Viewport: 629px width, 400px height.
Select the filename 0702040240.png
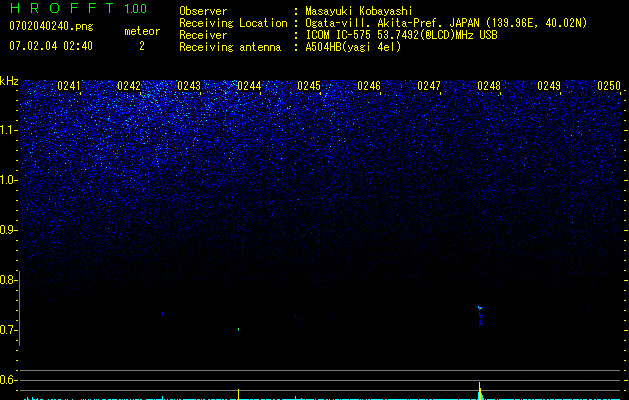(x=51, y=26)
